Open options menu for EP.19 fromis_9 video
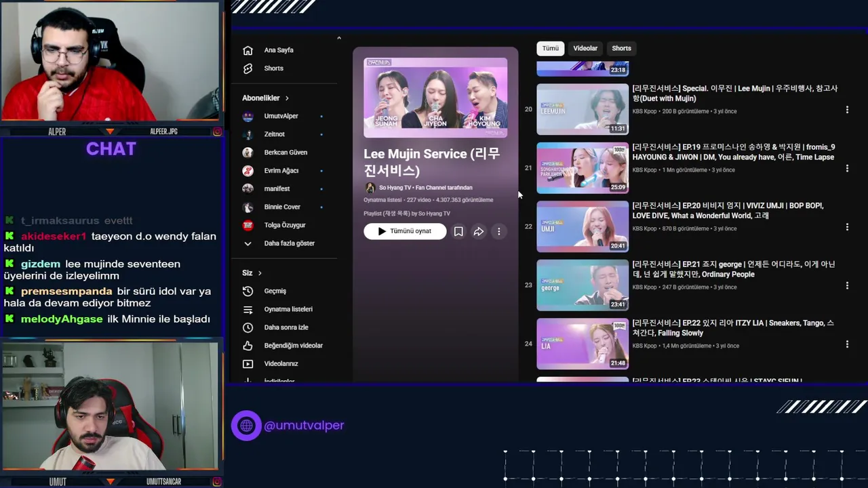 (847, 168)
